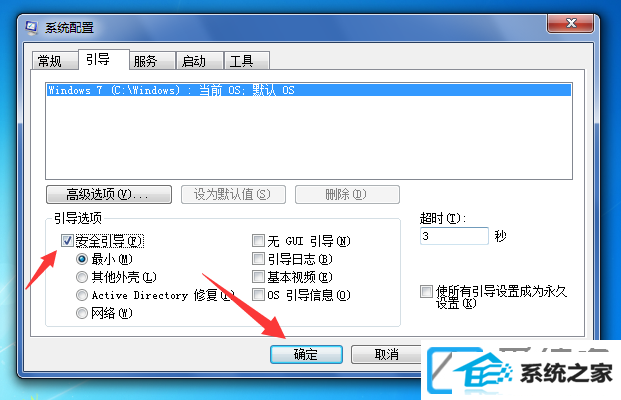Switch to the 服务 tab

click(x=152, y=61)
